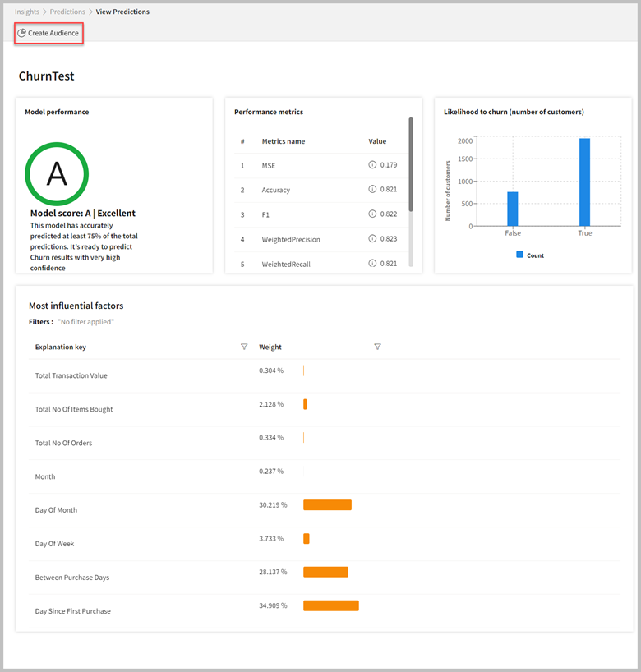Click info icon beside Accuracy value
Image resolution: width=641 pixels, height=672 pixels.
[x=372, y=190]
